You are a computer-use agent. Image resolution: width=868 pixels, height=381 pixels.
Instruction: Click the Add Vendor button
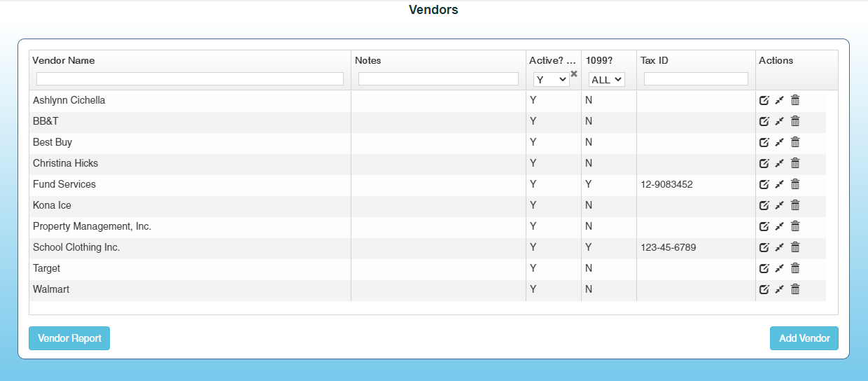(x=804, y=338)
